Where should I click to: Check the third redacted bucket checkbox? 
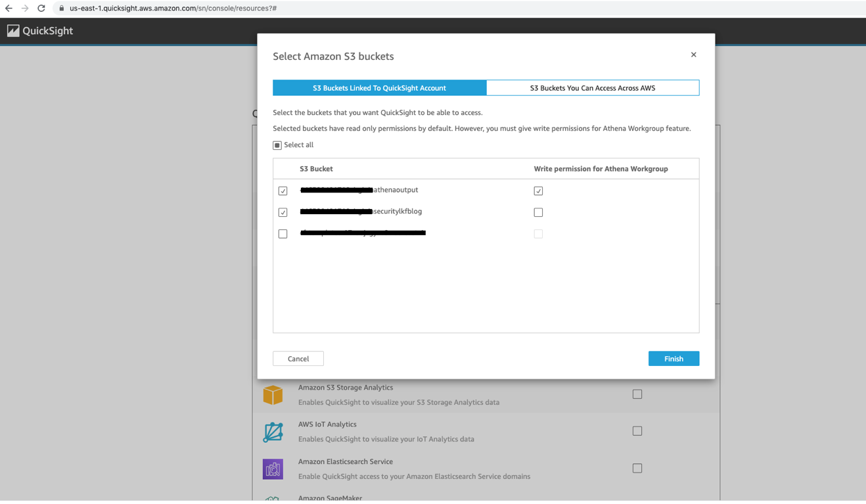coord(283,234)
